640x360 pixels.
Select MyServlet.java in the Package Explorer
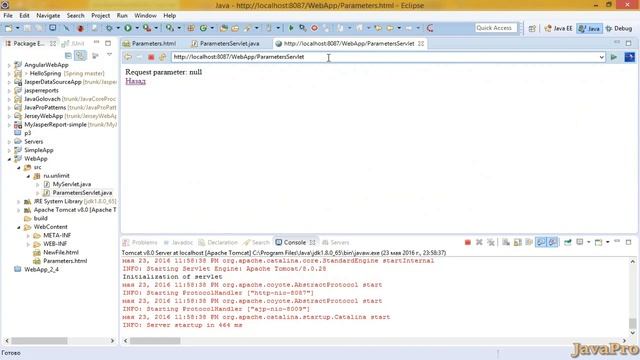click(x=72, y=184)
